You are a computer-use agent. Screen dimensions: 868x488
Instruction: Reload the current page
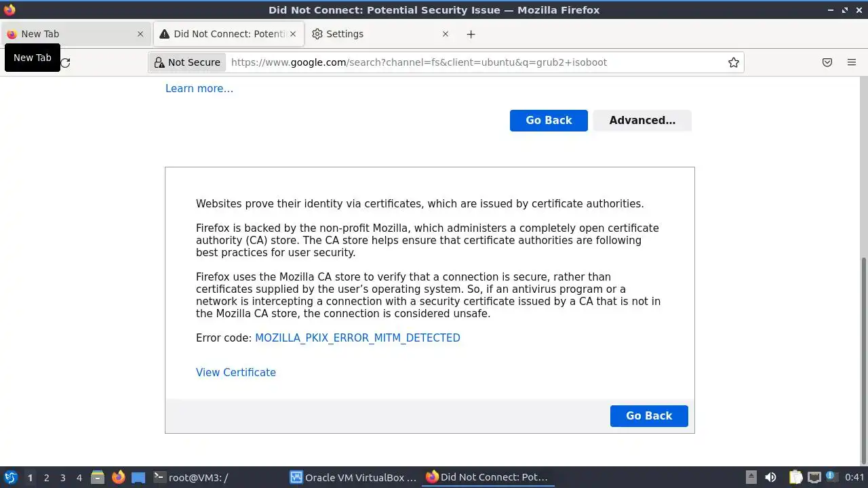(x=65, y=62)
